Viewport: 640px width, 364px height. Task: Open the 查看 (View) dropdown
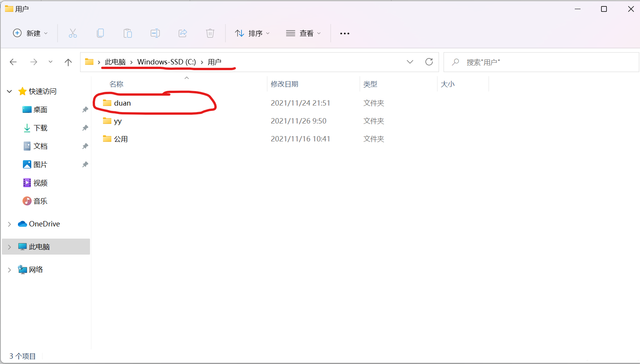(x=304, y=34)
